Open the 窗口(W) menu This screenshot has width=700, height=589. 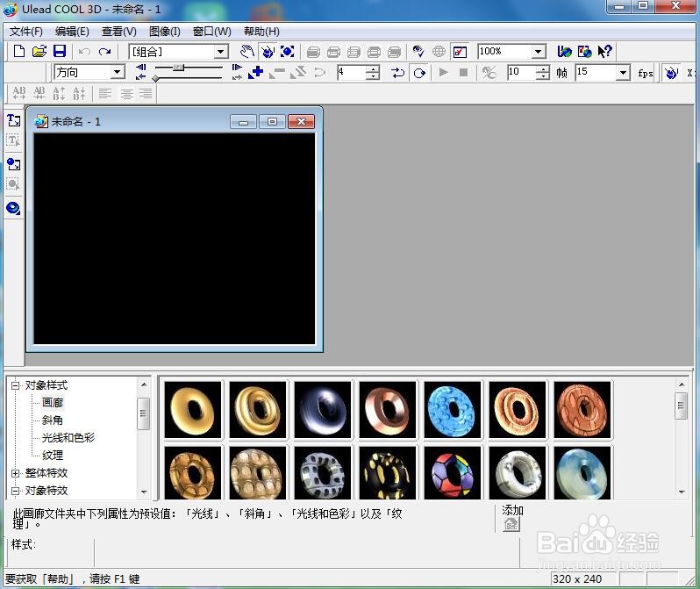pyautogui.click(x=211, y=32)
